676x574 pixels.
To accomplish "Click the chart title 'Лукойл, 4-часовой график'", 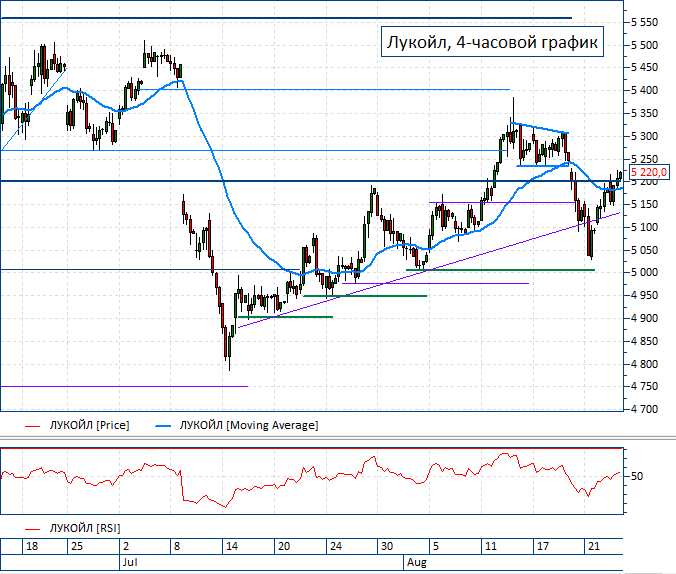I will pyautogui.click(x=492, y=42).
